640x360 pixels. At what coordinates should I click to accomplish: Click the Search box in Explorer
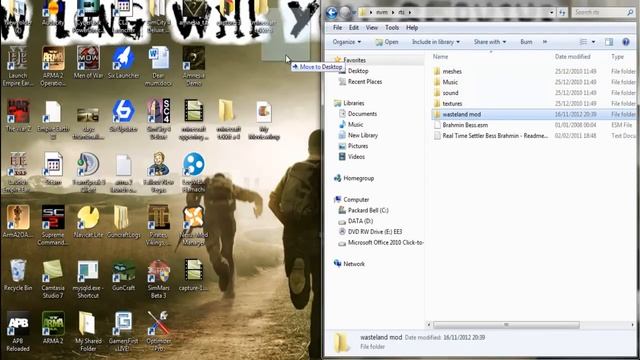[603, 13]
